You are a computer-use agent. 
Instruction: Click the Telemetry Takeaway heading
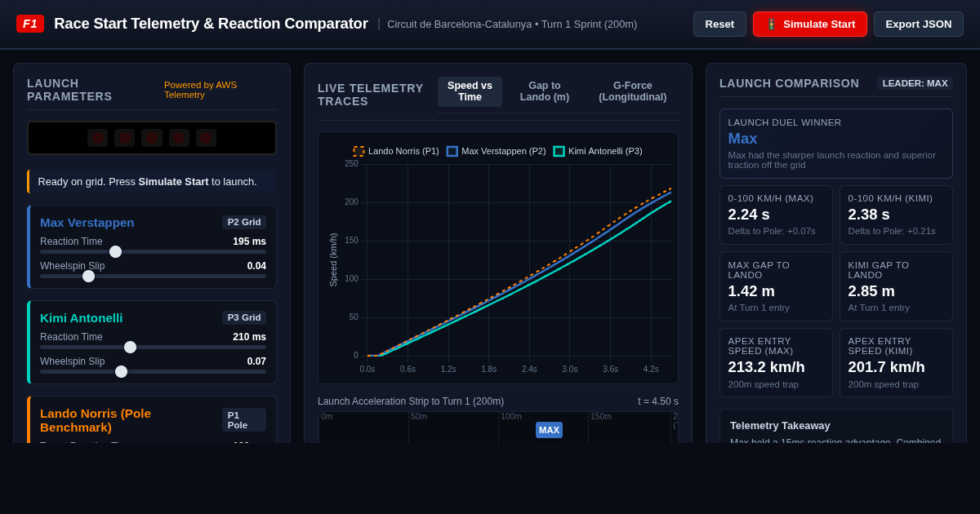click(x=780, y=425)
